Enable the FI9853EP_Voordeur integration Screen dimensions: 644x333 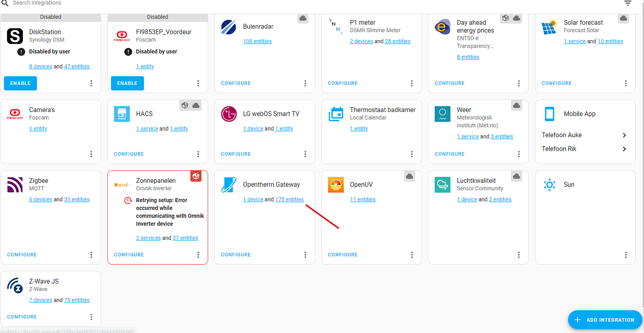click(x=127, y=83)
